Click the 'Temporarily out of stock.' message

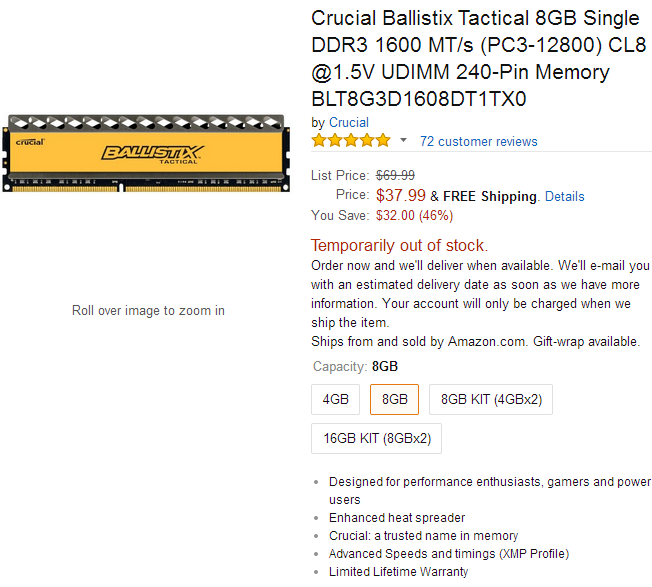pyautogui.click(x=399, y=245)
